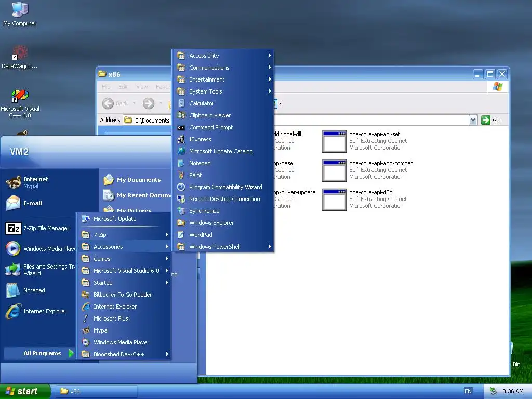Viewport: 532px width, 399px height.
Task: Click system tray network icon
Action: 493,391
